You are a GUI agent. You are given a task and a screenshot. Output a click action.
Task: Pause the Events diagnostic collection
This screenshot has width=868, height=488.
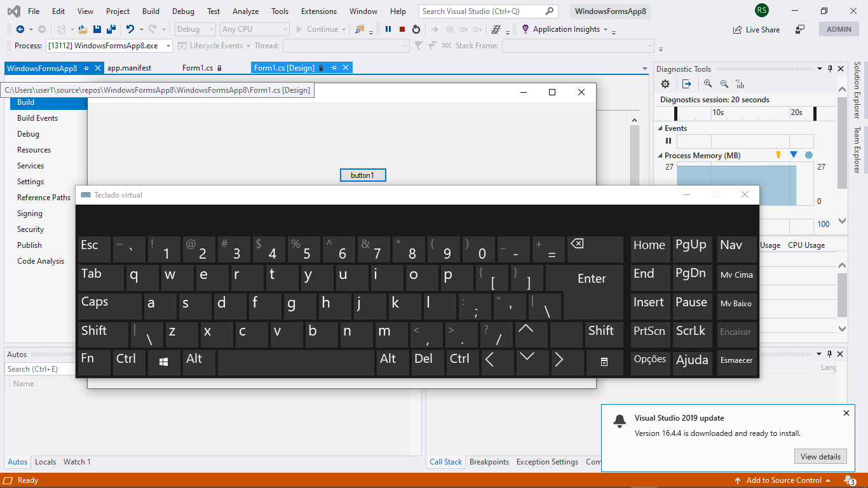click(668, 141)
